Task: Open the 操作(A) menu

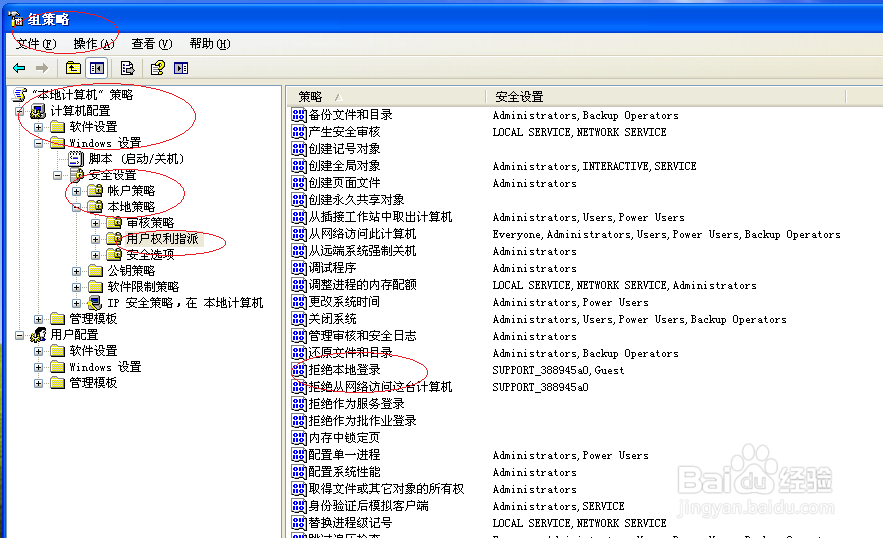Action: click(x=93, y=43)
